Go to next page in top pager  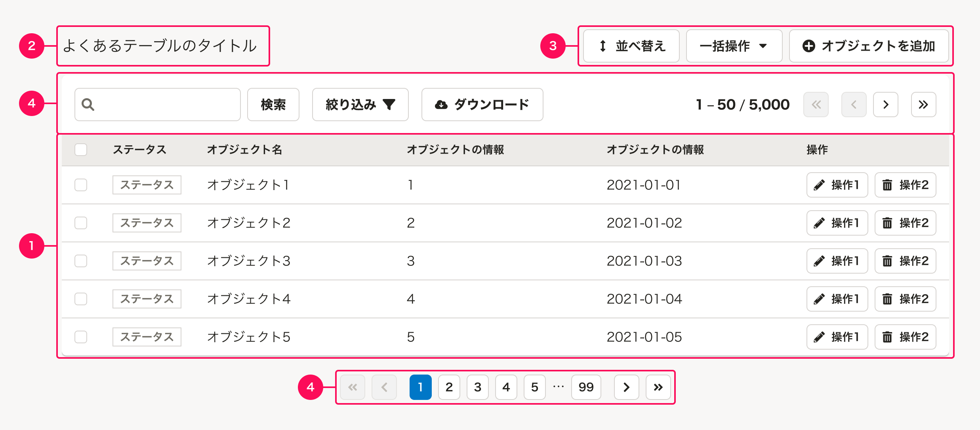coord(885,105)
